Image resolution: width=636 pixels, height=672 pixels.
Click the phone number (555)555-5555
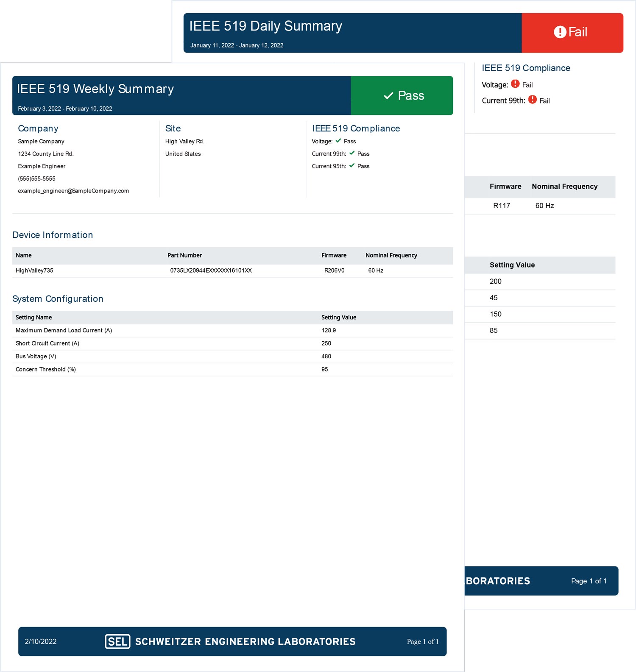pyautogui.click(x=36, y=178)
